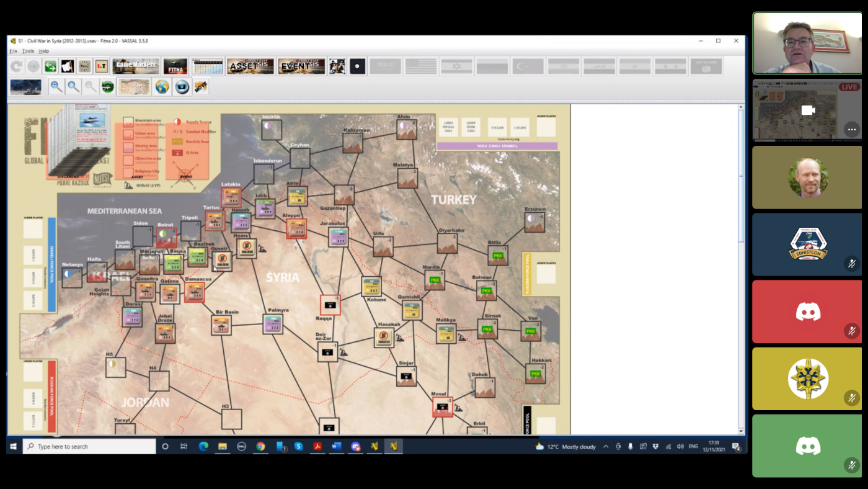Open Microsoft Word from taskbar
This screenshot has width=868, height=489.
[x=337, y=446]
